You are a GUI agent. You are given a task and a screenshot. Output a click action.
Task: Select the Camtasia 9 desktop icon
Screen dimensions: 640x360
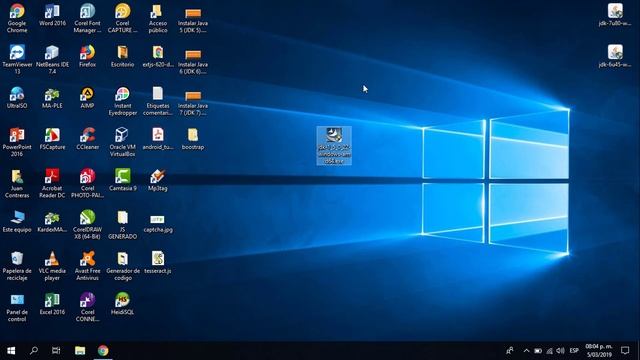pos(122,180)
